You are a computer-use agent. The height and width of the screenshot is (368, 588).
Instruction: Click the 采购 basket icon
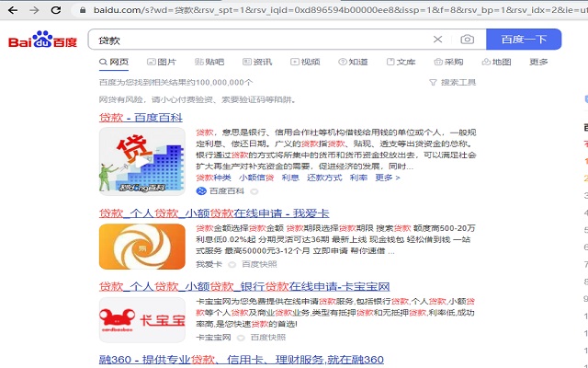point(438,62)
